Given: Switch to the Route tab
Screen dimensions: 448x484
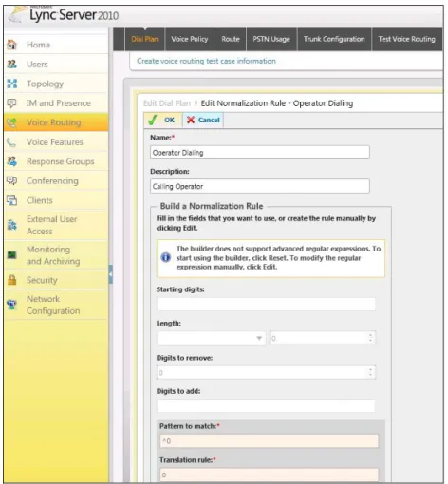Looking at the screenshot, I should (231, 39).
